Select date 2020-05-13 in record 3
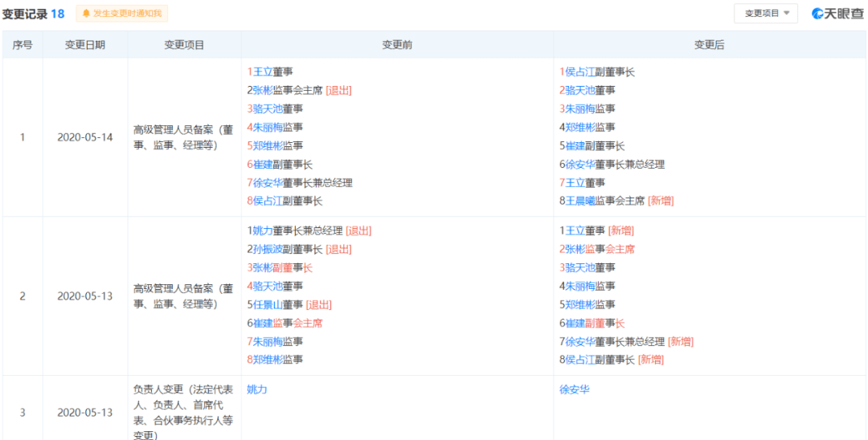This screenshot has height=440, width=868. 85,413
